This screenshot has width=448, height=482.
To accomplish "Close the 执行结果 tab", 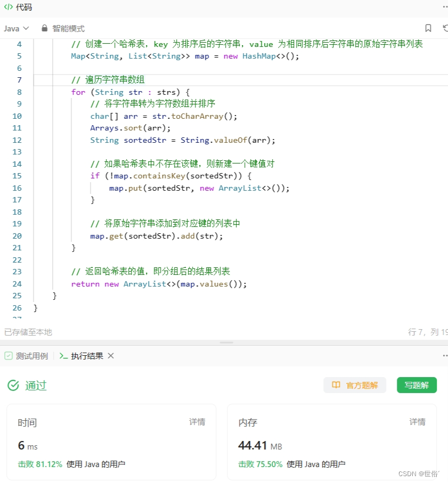I will (x=111, y=356).
